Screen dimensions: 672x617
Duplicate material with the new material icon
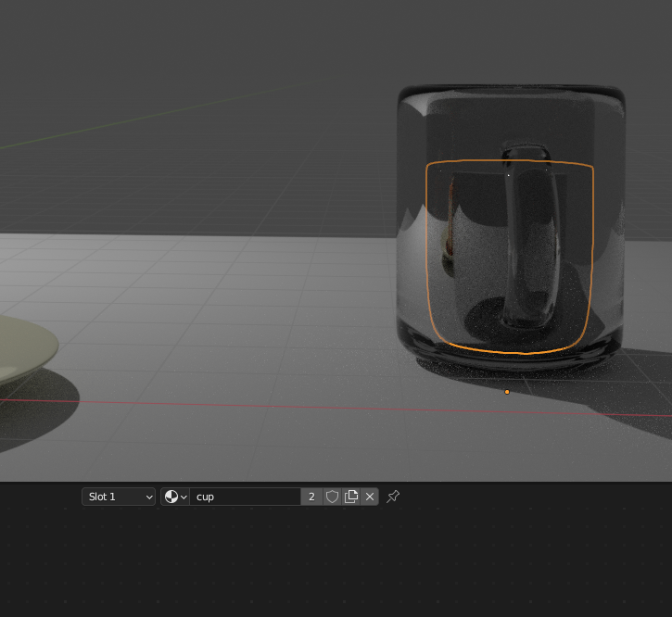coord(351,497)
